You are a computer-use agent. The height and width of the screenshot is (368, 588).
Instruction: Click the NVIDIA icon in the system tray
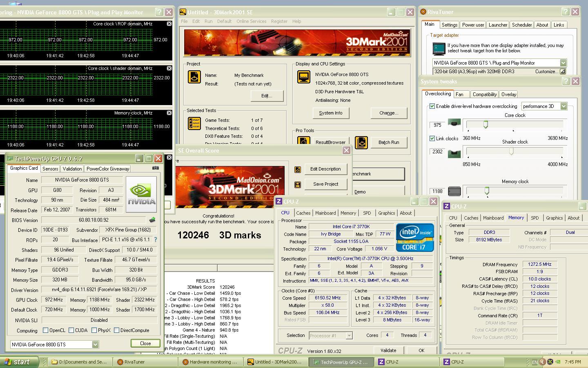[x=558, y=362]
